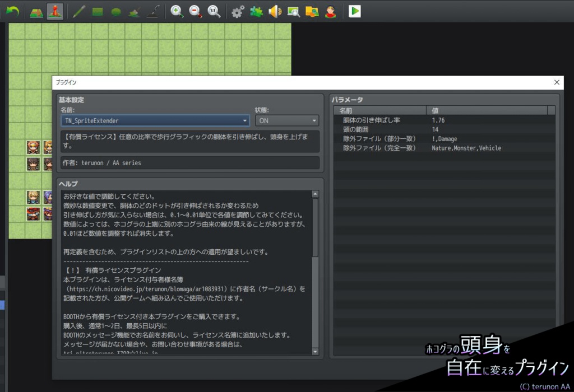574x392 pixels.
Task: Select the Shadow Pen tool
Action: [x=153, y=10]
